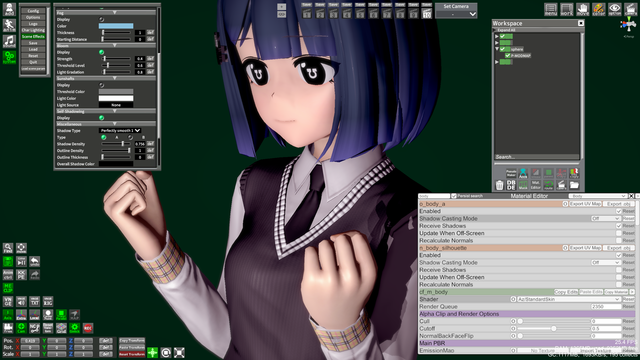
Task: Click the Workspace Search field
Action: (x=536, y=157)
